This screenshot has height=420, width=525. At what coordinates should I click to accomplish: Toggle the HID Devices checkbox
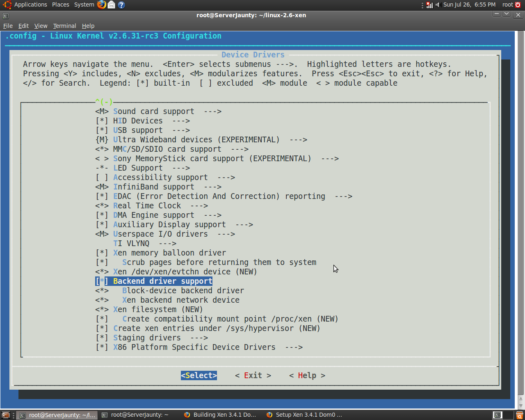pyautogui.click(x=102, y=121)
